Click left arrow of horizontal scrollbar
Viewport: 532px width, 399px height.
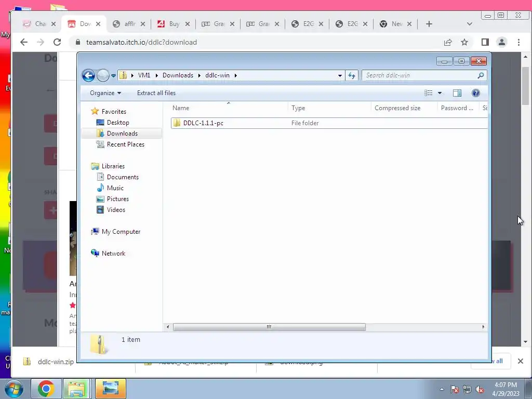tap(168, 327)
